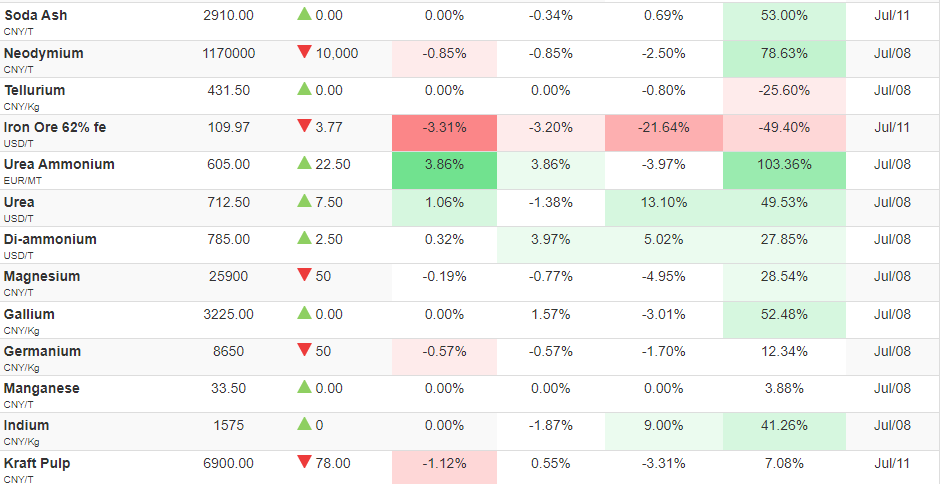Click the red -3.31% Iron Ore cell
940x484 pixels.
[x=444, y=133]
